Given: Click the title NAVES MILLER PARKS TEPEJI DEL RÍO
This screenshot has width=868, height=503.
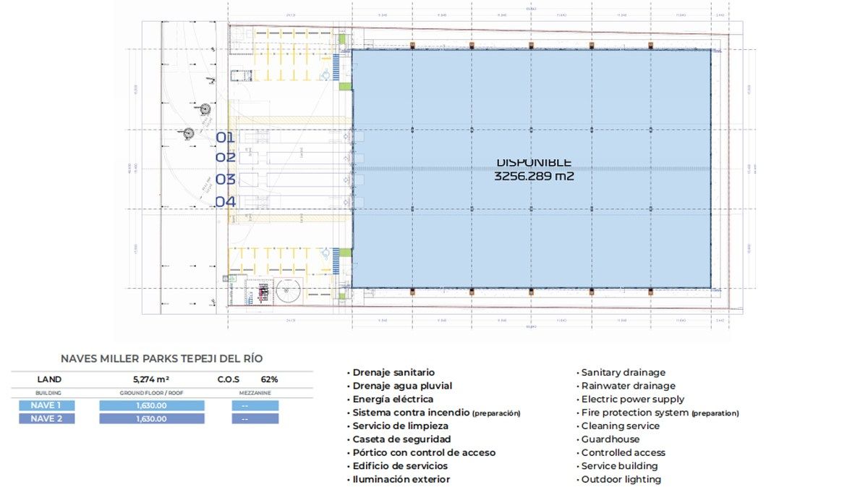Looking at the screenshot, I should tap(161, 358).
